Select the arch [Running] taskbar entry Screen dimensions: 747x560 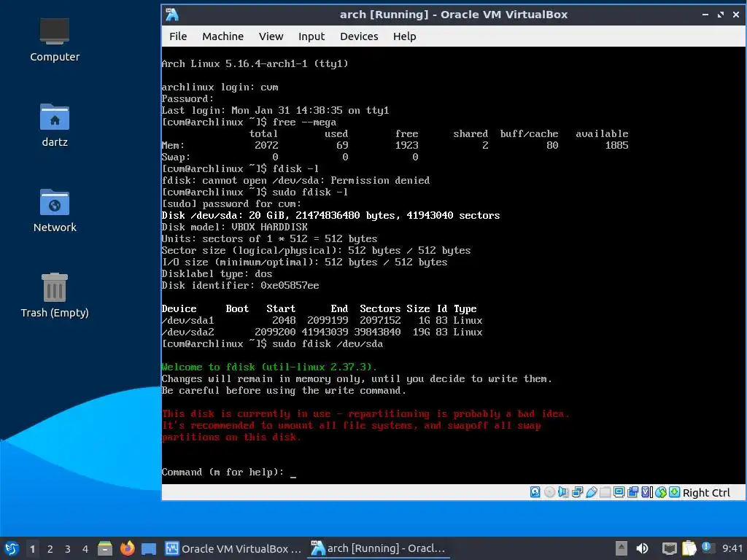[x=378, y=548]
